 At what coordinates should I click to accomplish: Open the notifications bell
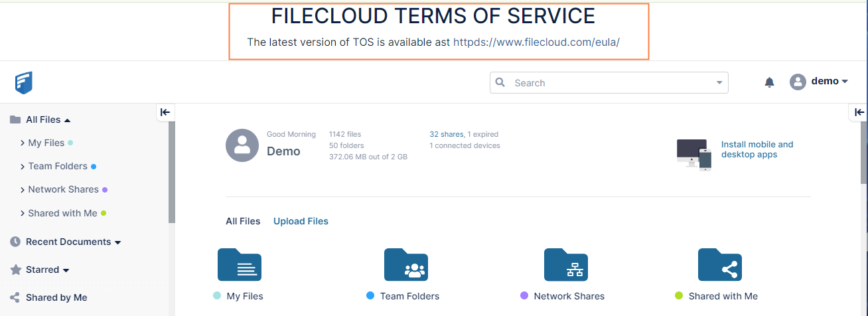[769, 82]
